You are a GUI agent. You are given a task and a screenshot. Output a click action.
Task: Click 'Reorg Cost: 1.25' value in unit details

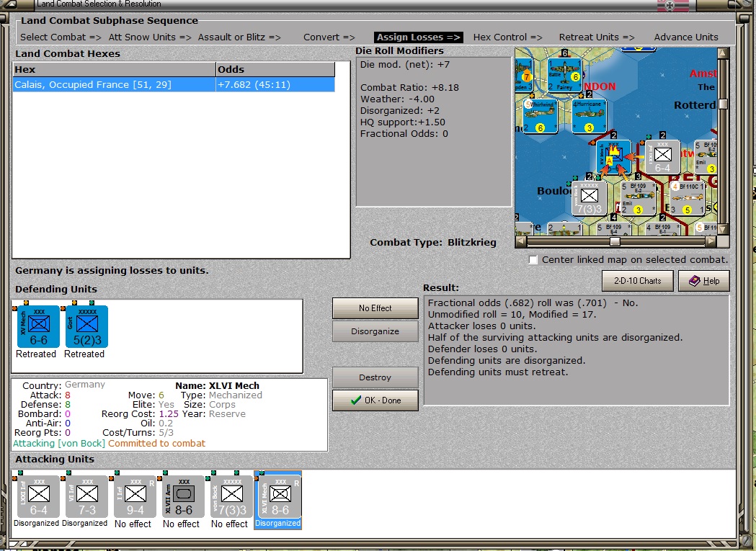(140, 413)
